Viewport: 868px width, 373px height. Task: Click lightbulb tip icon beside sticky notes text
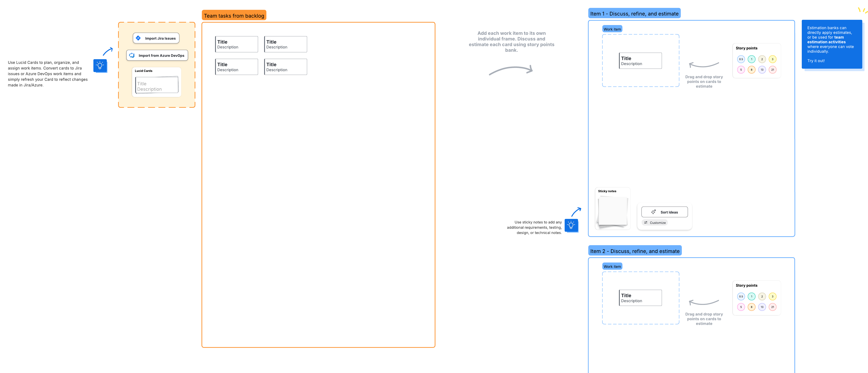point(571,225)
